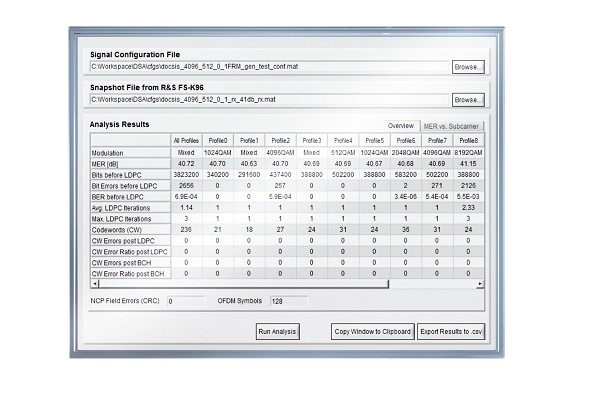600x397 pixels.
Task: Click the 5.5E-03 BER cell for Profile8
Action: point(469,196)
